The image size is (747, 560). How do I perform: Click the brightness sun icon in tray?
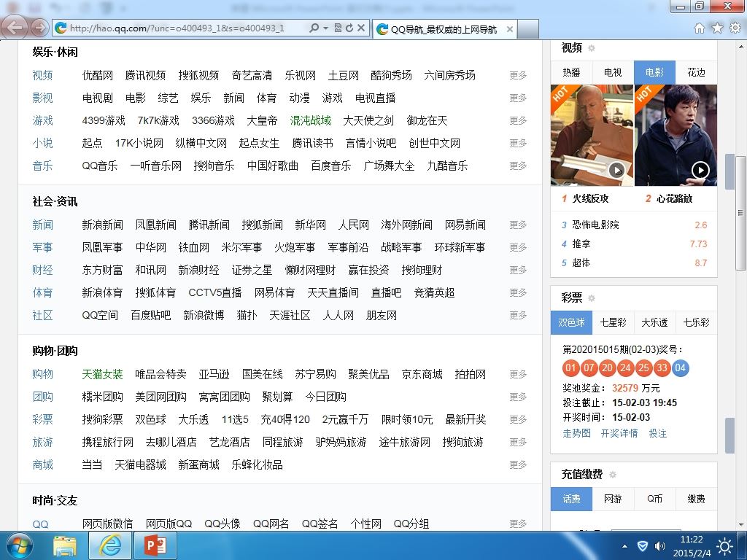tap(725, 546)
